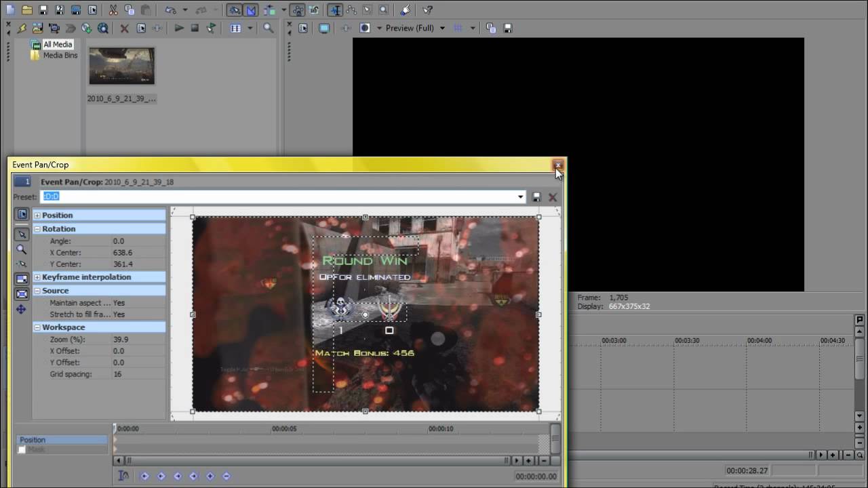Screen dimensions: 868x488
Task: Toggle Size About Center in Pan/Crop
Action: coord(22,294)
